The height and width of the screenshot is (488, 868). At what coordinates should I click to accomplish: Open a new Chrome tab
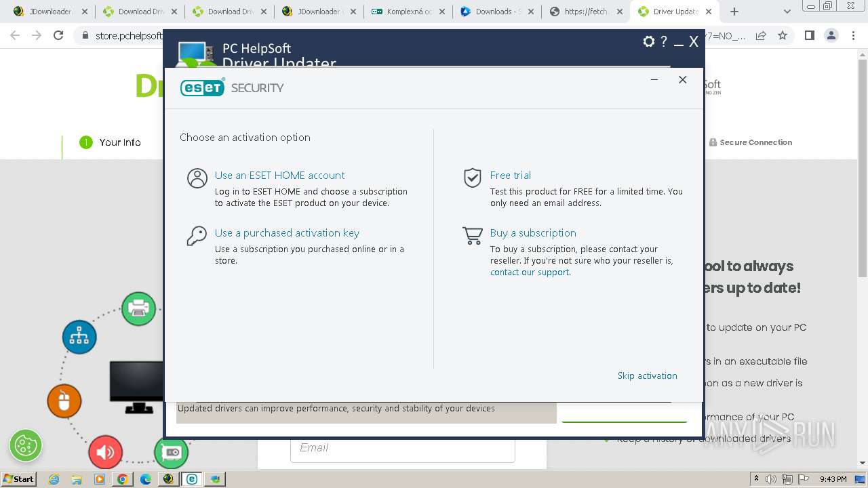(734, 12)
